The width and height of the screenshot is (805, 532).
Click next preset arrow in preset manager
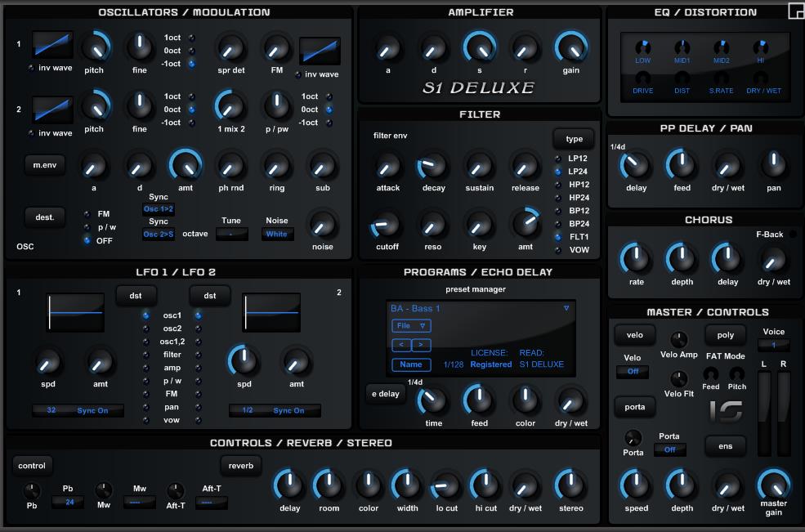tap(421, 345)
